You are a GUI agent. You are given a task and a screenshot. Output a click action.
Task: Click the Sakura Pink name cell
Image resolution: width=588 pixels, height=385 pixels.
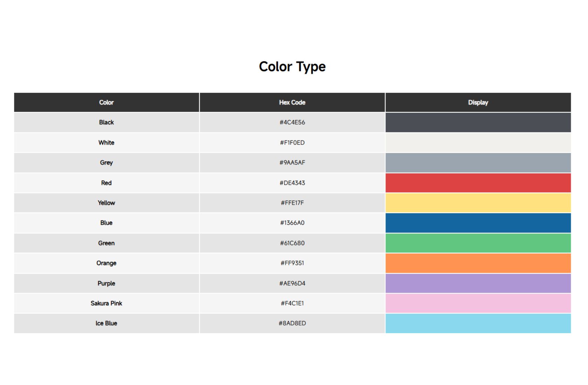(106, 303)
